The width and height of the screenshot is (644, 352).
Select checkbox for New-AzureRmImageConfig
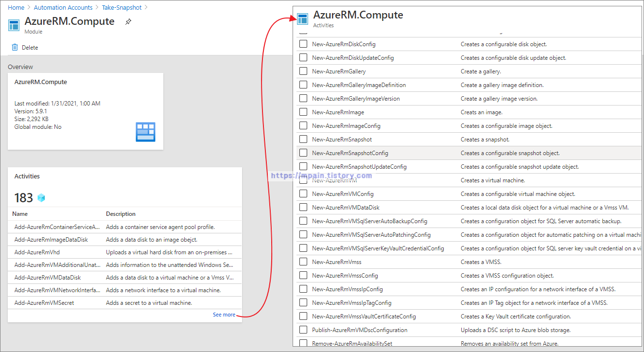[x=303, y=125]
